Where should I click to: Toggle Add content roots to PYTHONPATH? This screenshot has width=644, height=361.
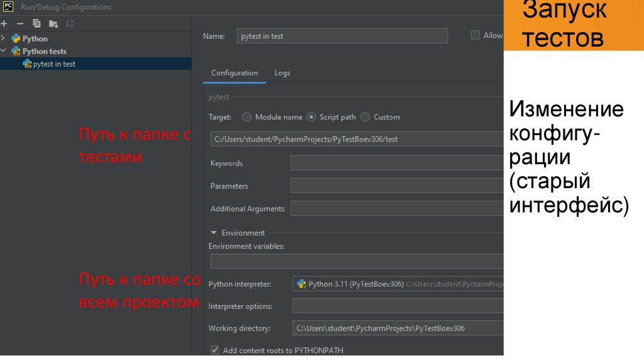(215, 350)
